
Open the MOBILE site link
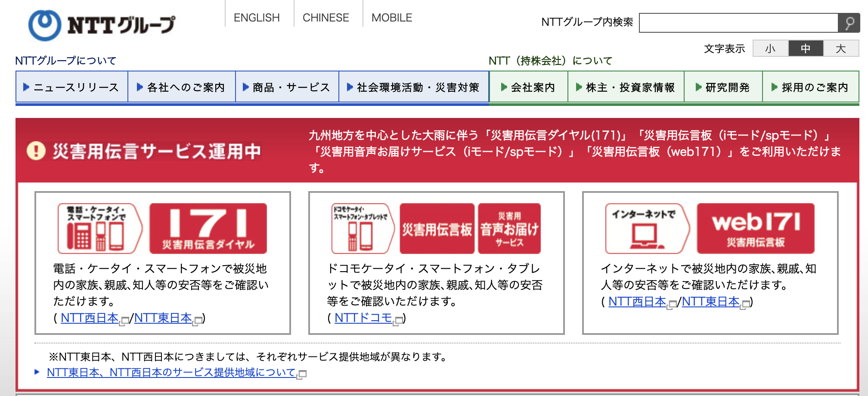(x=392, y=18)
